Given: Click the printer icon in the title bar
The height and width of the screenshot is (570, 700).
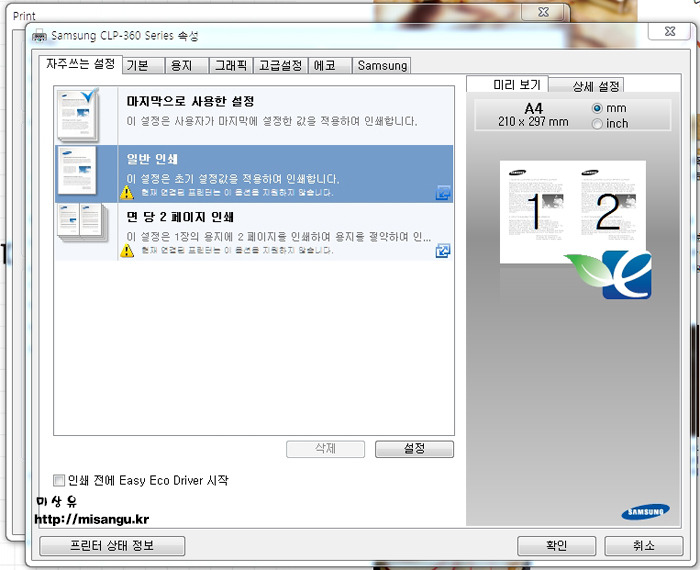Looking at the screenshot, I should [39, 36].
